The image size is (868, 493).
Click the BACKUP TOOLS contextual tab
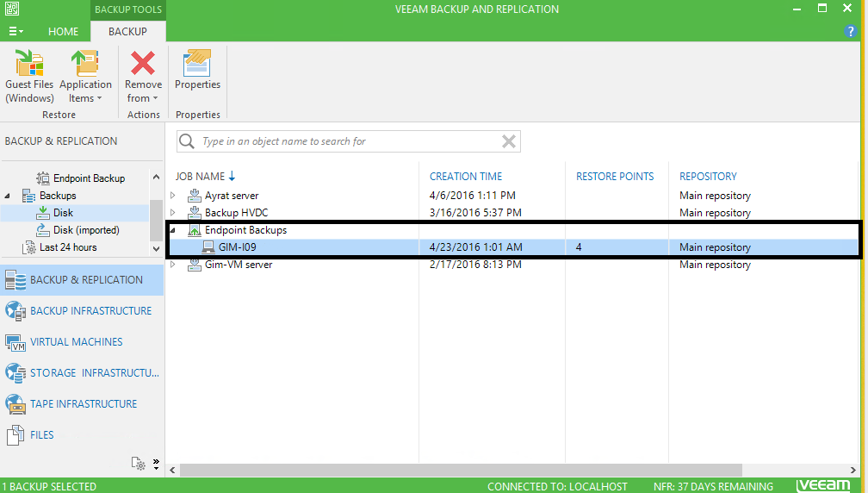click(127, 9)
